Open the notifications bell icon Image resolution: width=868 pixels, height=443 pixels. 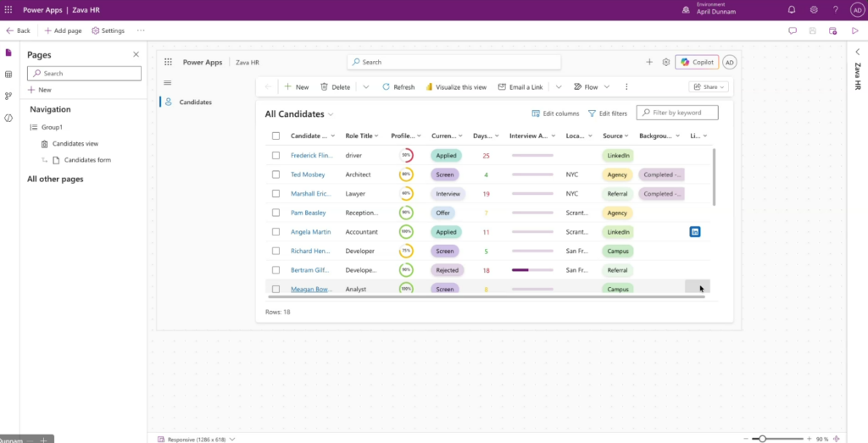[792, 10]
